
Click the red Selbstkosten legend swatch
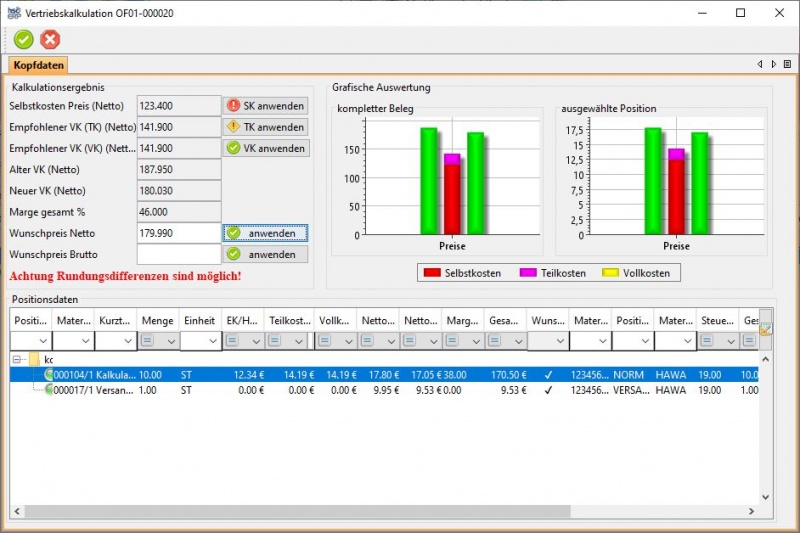432,273
